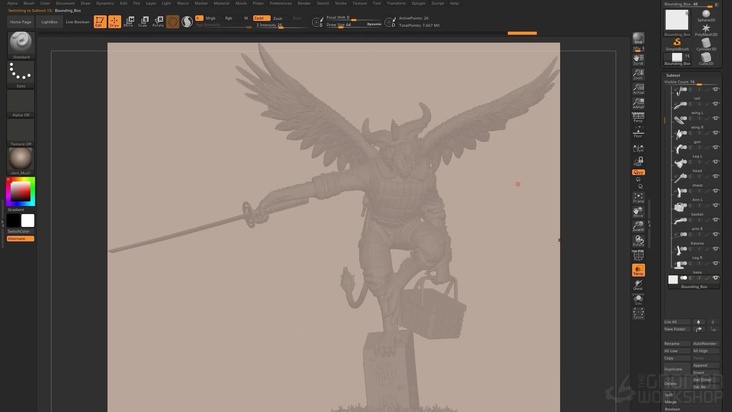Open the Alpha Off selector

pos(20,103)
